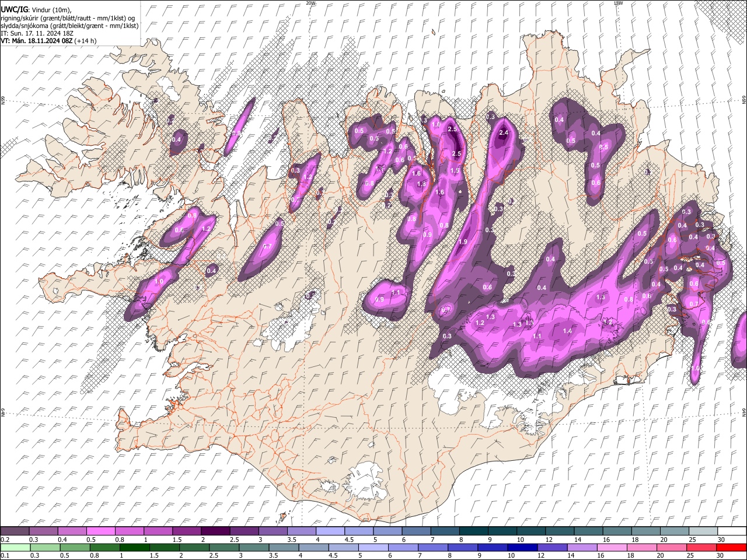Click the bottom legend swatch between 2.5 and 3

coord(224,547)
